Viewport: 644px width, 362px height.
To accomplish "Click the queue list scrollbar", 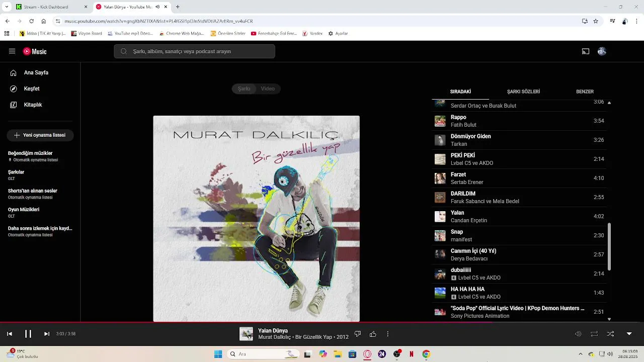I will 609,246.
